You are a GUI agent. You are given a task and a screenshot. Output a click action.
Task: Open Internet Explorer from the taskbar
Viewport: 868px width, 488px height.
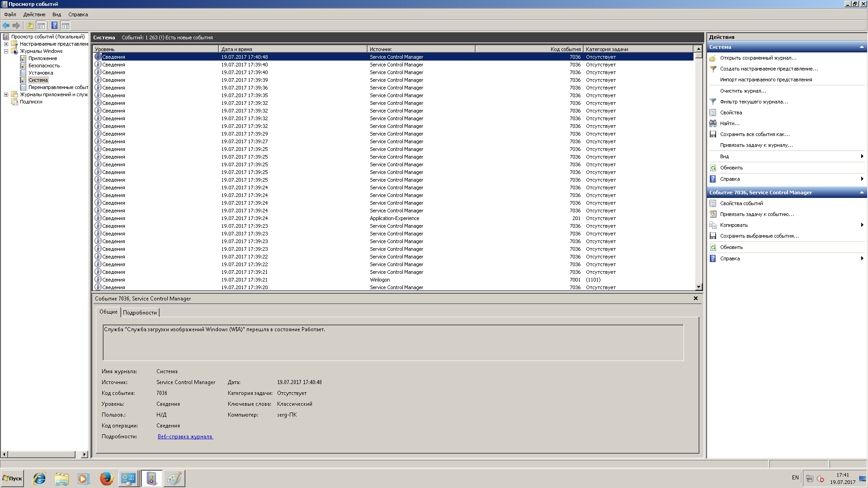[39, 479]
